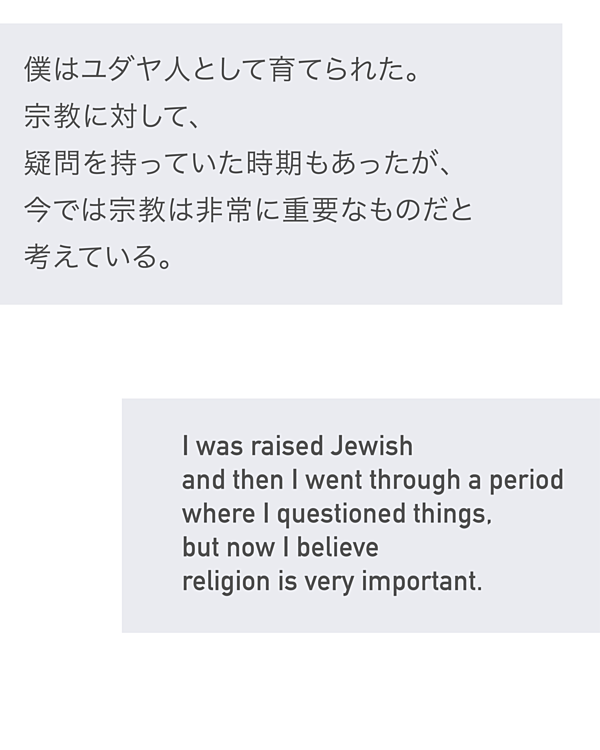The height and width of the screenshot is (750, 600).
Task: Click the line 'I was raised Jewish'
Action: [x=297, y=446]
